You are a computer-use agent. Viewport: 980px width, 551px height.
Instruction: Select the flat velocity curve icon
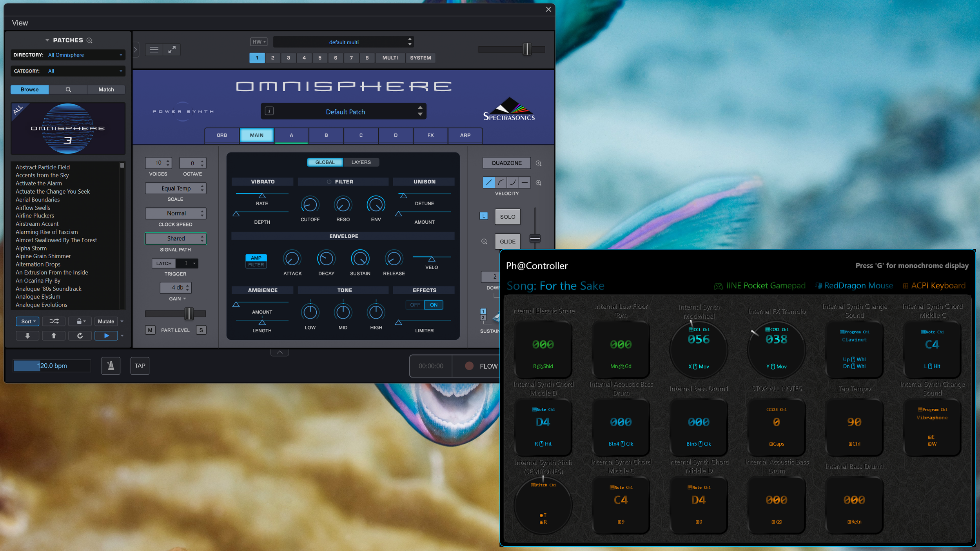coord(525,183)
